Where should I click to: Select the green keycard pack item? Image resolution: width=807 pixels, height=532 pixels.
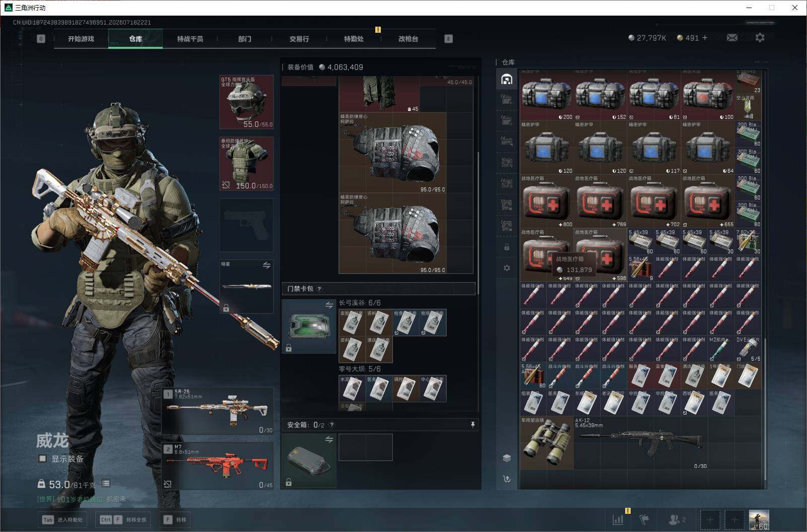(309, 326)
